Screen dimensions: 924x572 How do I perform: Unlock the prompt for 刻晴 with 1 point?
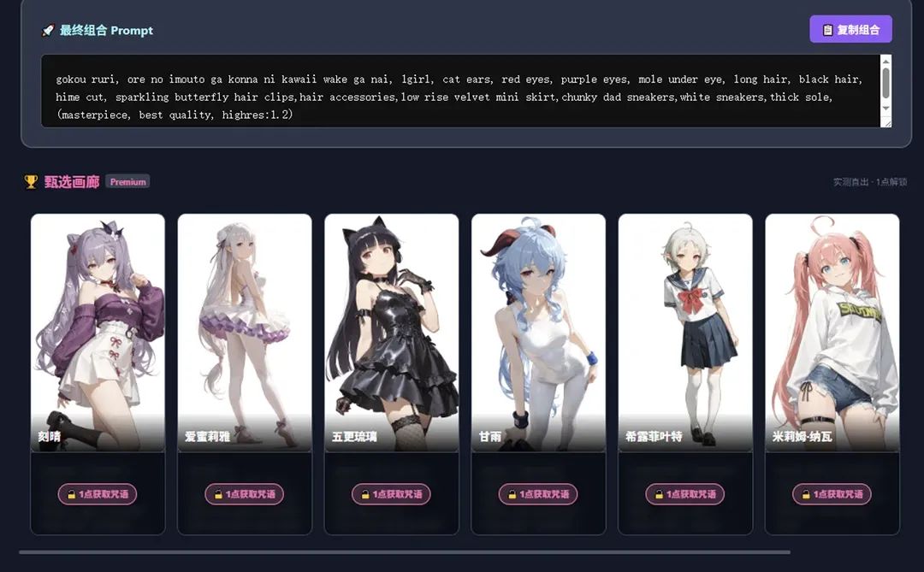(98, 494)
